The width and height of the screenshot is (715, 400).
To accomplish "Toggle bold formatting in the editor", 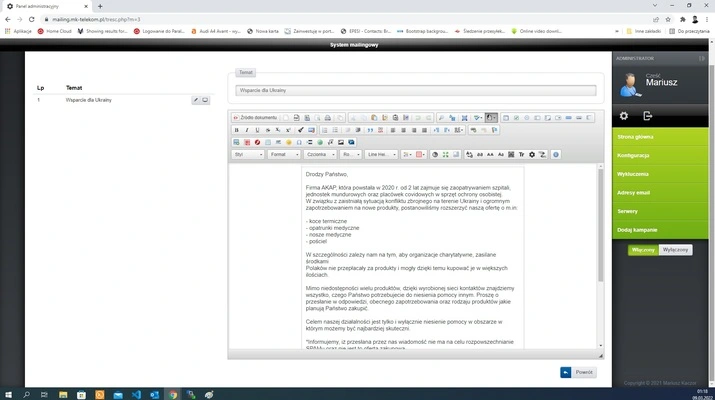I will tap(236, 130).
